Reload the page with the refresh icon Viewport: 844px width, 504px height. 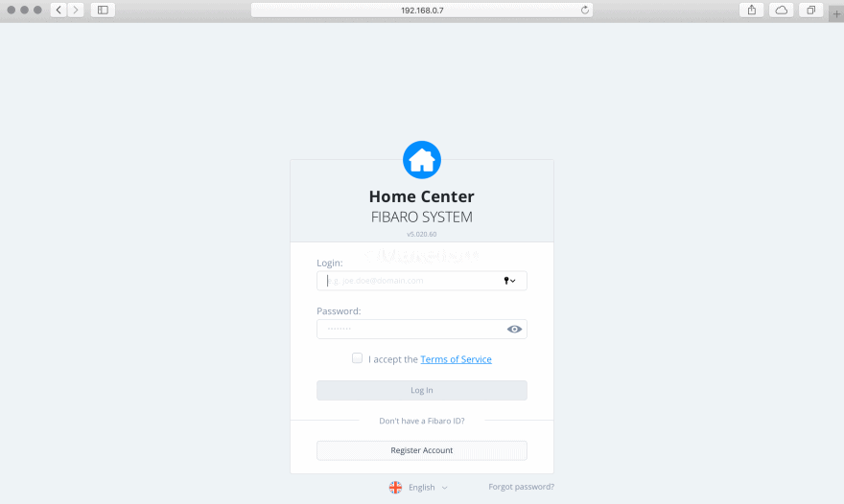coord(584,10)
